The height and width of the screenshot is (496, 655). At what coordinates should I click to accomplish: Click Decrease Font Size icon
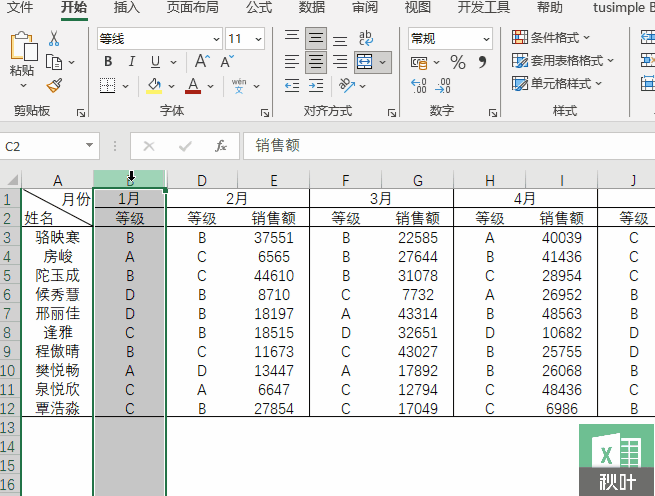click(x=227, y=61)
